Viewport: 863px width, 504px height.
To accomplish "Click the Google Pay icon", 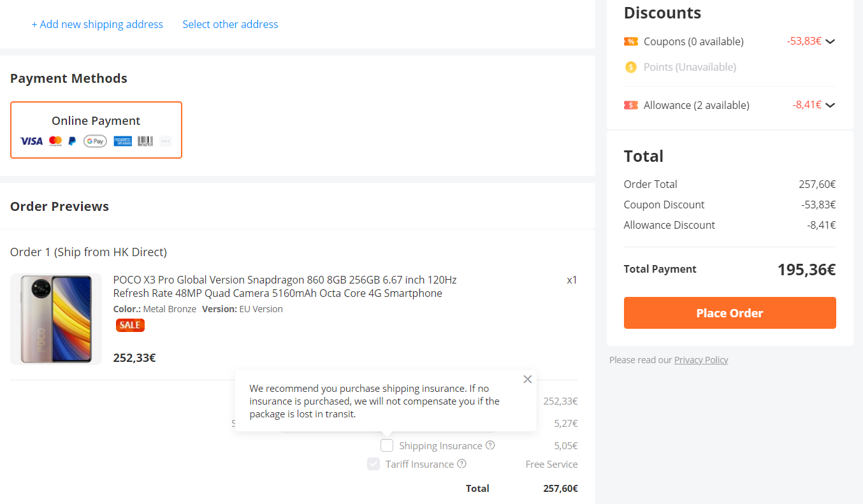I will click(x=95, y=141).
